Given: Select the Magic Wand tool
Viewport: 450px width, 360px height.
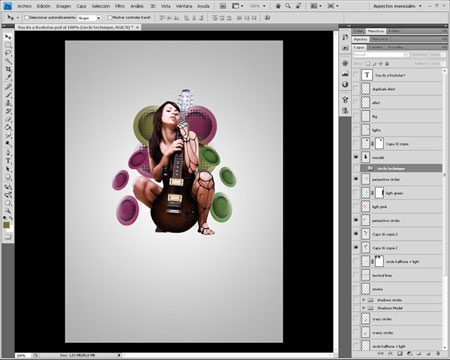Looking at the screenshot, I should [8, 61].
